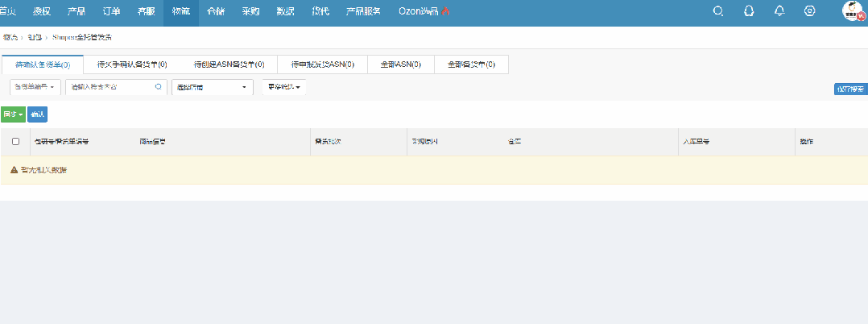Switch to the 全部备货单(0) tab
Screen dimensions: 868x324
pos(472,64)
